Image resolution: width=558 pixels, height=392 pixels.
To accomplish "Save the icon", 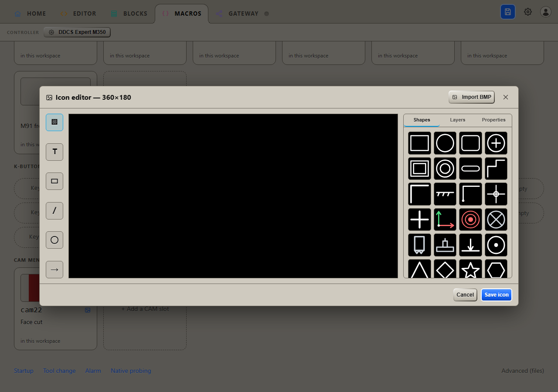I will 497,295.
